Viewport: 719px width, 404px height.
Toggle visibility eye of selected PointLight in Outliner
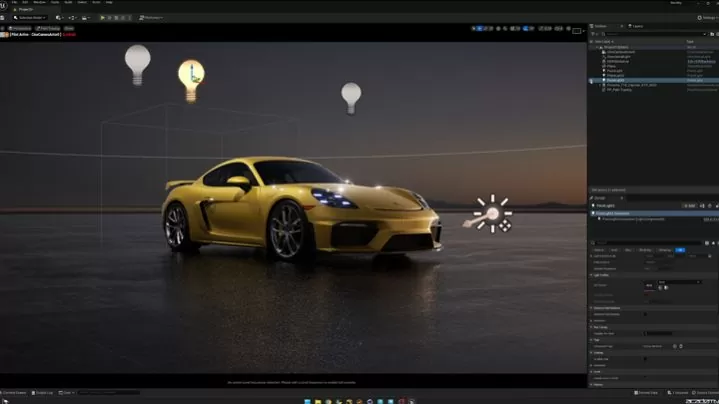click(592, 80)
